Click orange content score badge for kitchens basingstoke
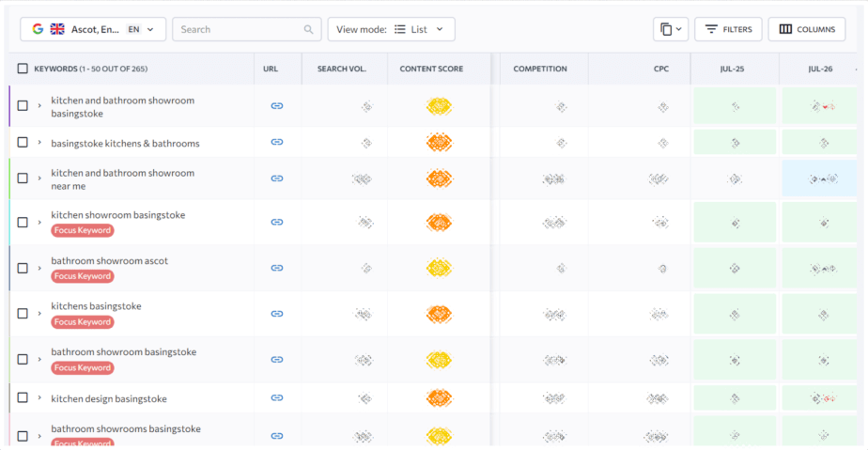 (x=439, y=314)
